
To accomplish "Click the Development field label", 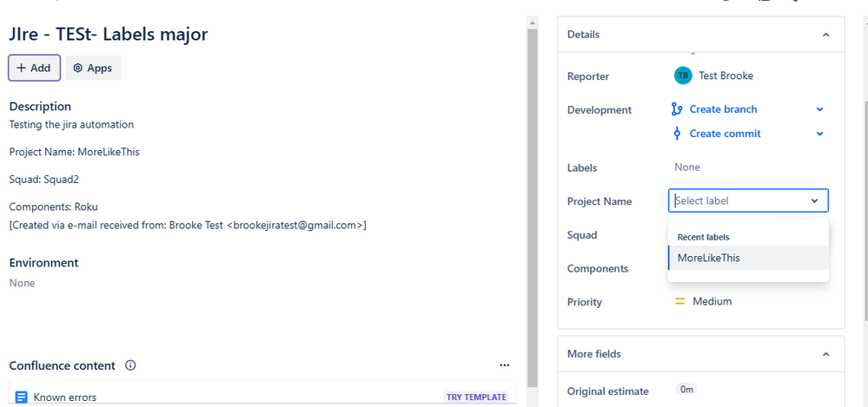I will (599, 110).
